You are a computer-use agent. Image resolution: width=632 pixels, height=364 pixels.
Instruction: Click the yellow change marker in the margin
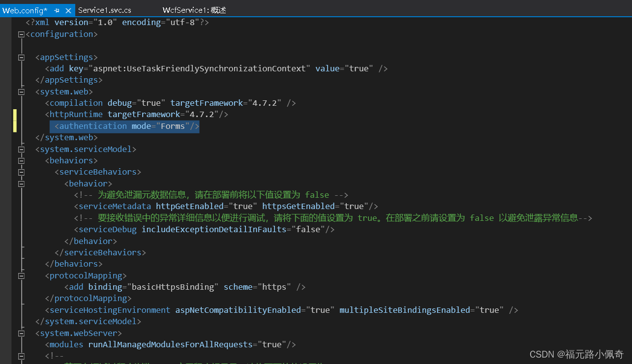[15, 121]
